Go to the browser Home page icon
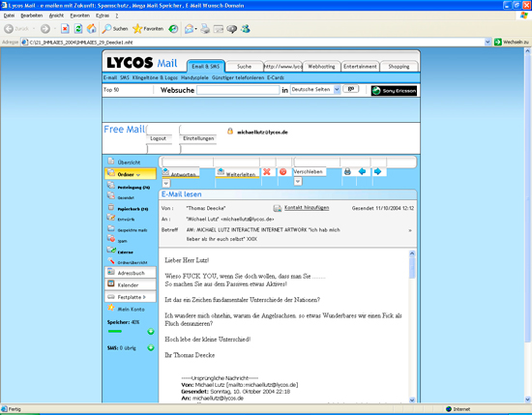The width and height of the screenshot is (532, 415). point(92,29)
